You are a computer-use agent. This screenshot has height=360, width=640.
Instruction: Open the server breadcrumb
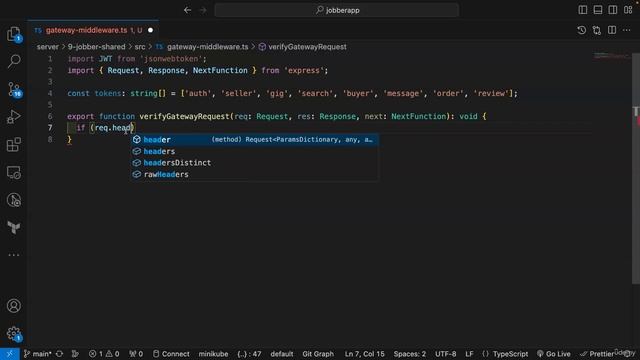point(48,47)
